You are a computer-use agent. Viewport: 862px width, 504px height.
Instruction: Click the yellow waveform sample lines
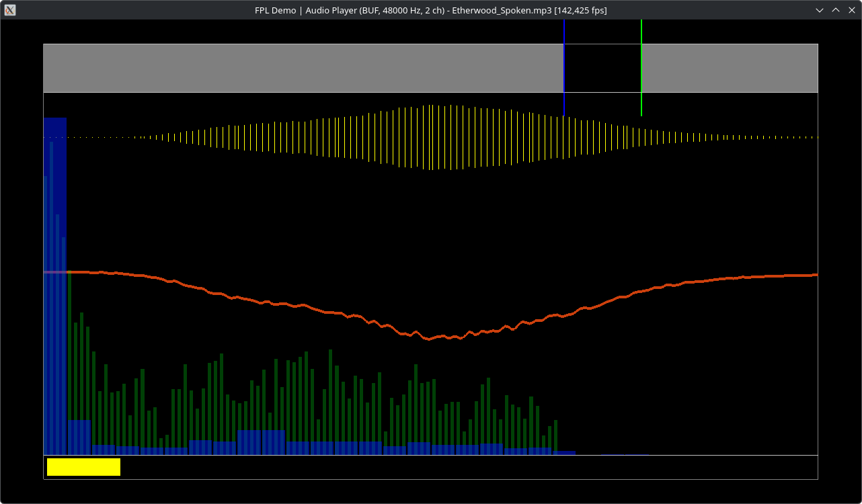[430, 137]
